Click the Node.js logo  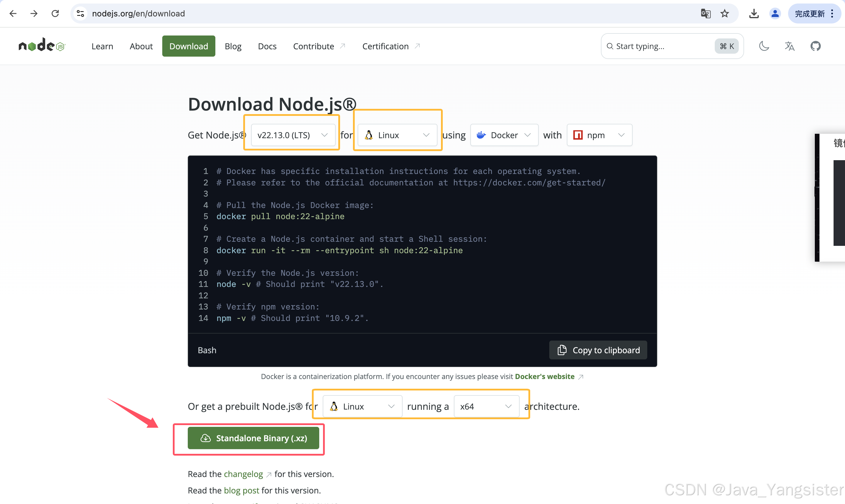click(x=41, y=45)
